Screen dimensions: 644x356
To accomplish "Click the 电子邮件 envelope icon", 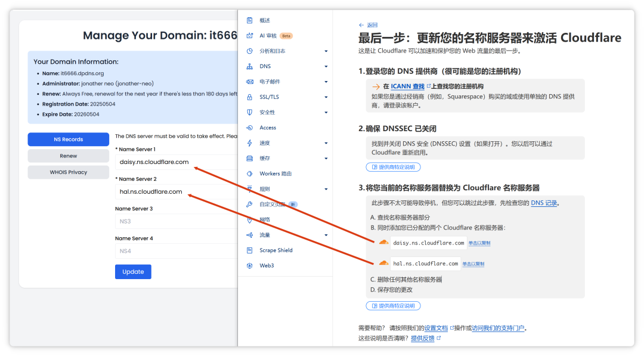I will (249, 82).
